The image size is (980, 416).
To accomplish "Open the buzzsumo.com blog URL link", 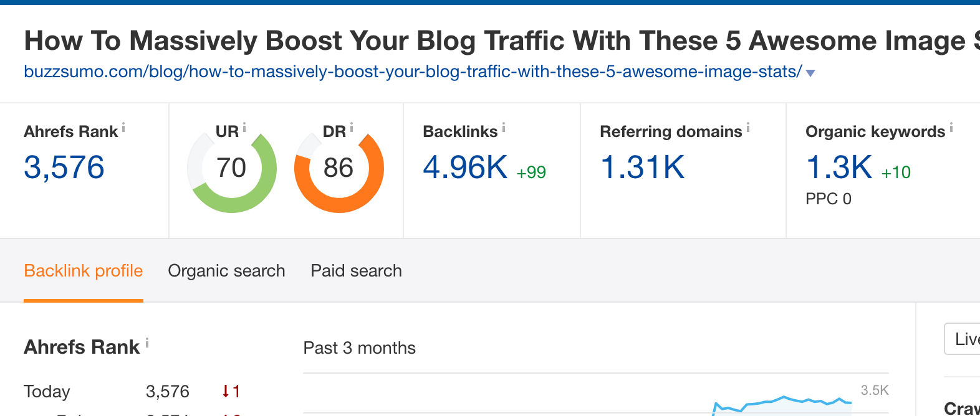I will point(412,72).
